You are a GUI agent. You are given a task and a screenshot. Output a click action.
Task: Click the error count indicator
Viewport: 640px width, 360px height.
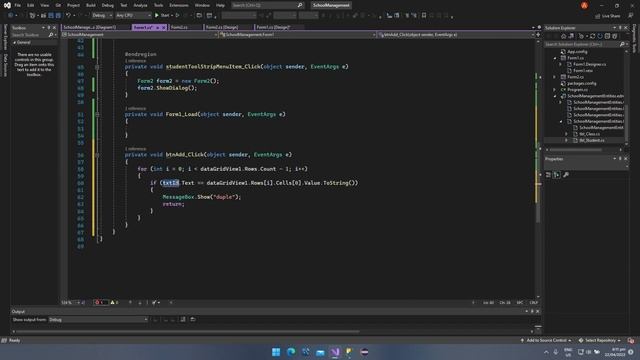pyautogui.click(x=100, y=302)
